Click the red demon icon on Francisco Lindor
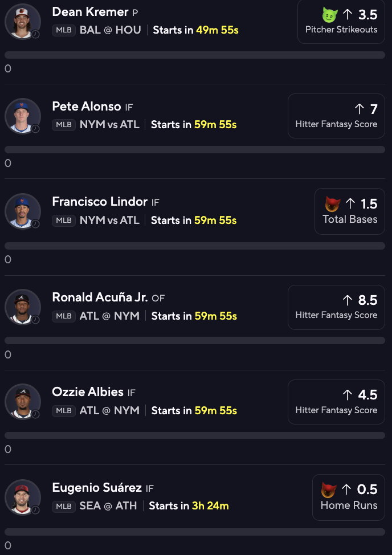Viewport: 392px width, 555px height. pyautogui.click(x=333, y=204)
